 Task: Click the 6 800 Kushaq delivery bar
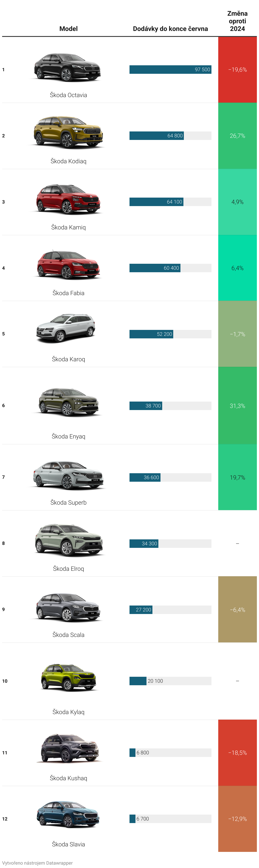coord(132,752)
